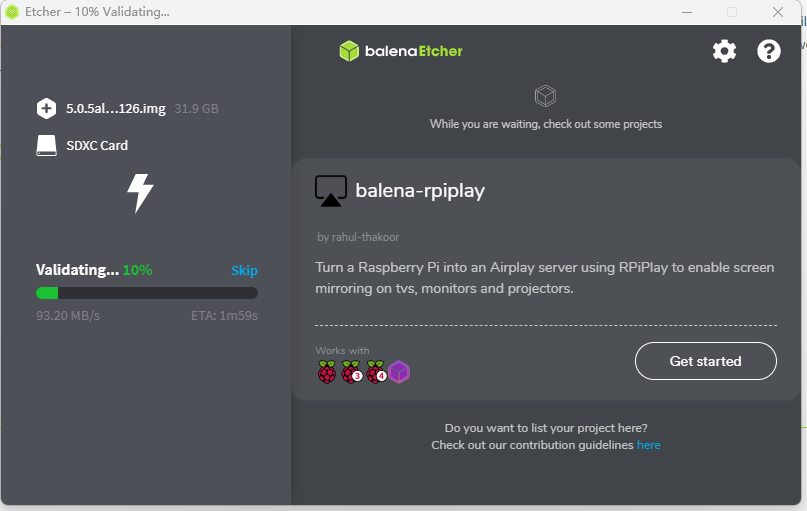
Task: Click the image file plus icon
Action: click(x=46, y=109)
